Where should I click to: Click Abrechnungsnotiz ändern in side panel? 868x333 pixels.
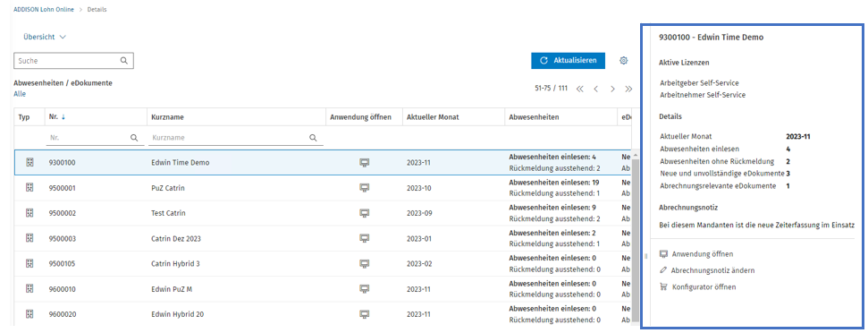[707, 270]
